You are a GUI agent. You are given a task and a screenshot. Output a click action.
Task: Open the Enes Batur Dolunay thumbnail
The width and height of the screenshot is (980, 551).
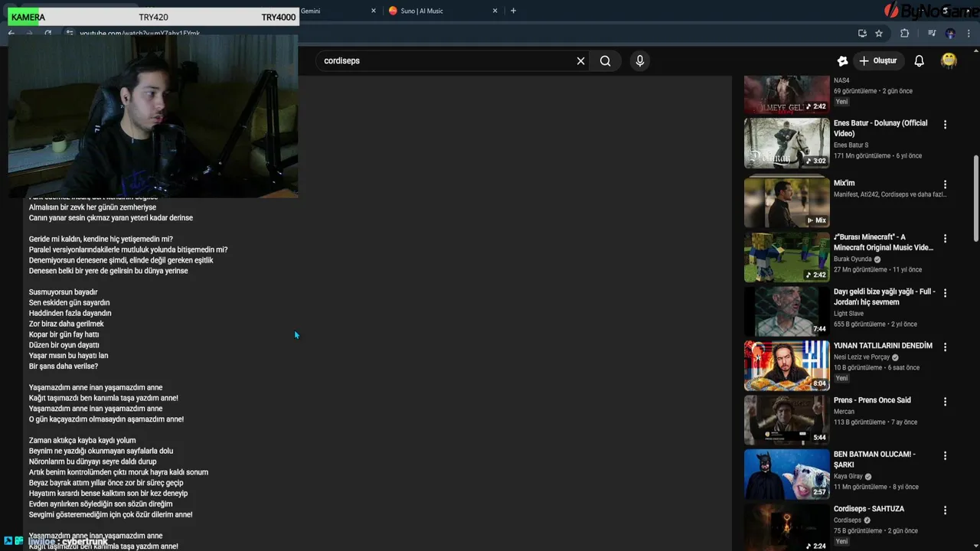click(x=786, y=143)
